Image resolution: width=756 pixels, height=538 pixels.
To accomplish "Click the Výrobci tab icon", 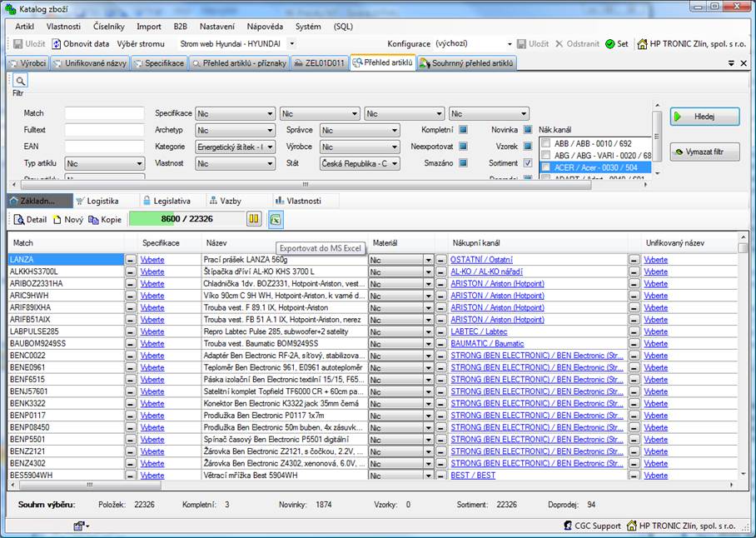I will [13, 63].
